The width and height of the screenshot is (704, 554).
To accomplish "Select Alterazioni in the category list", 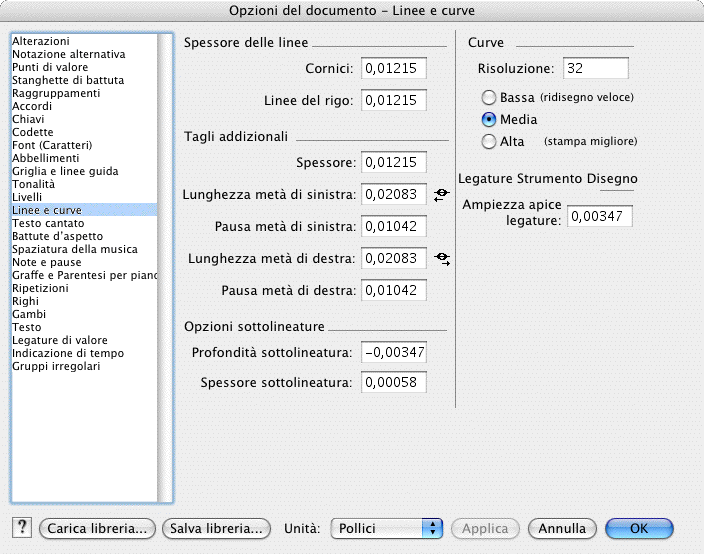I will [41, 41].
